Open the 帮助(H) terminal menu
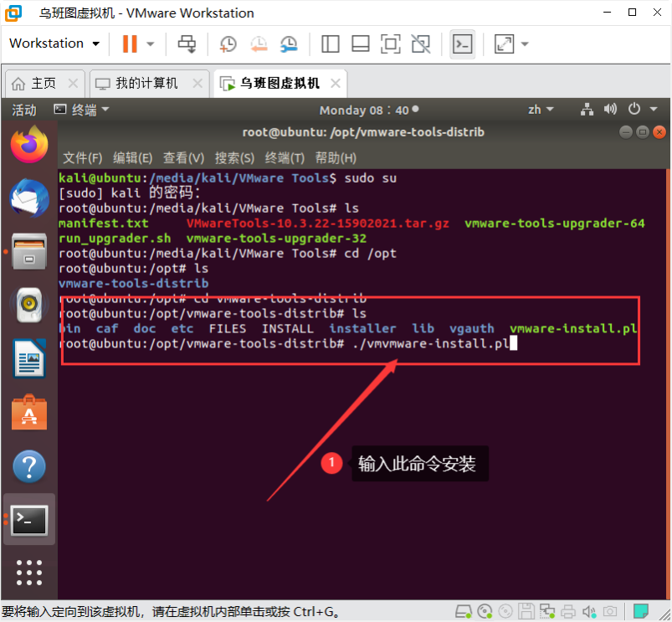Viewport: 672px width, 622px height. point(336,158)
